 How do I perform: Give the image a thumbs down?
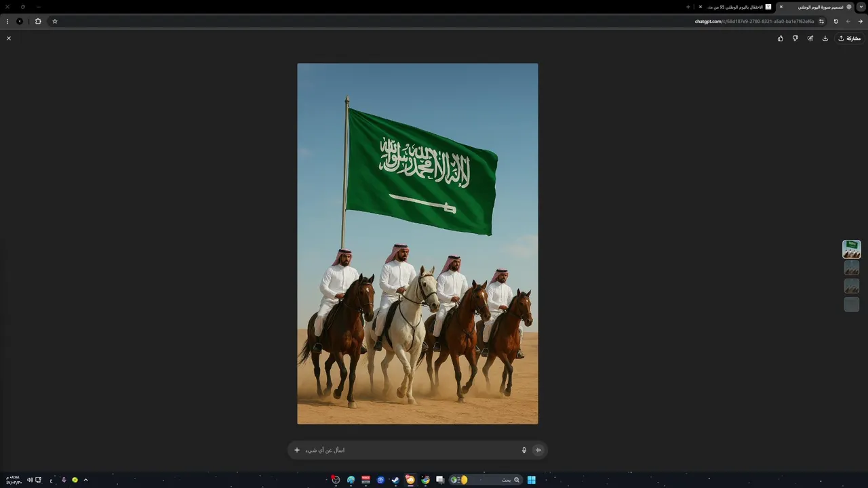795,39
